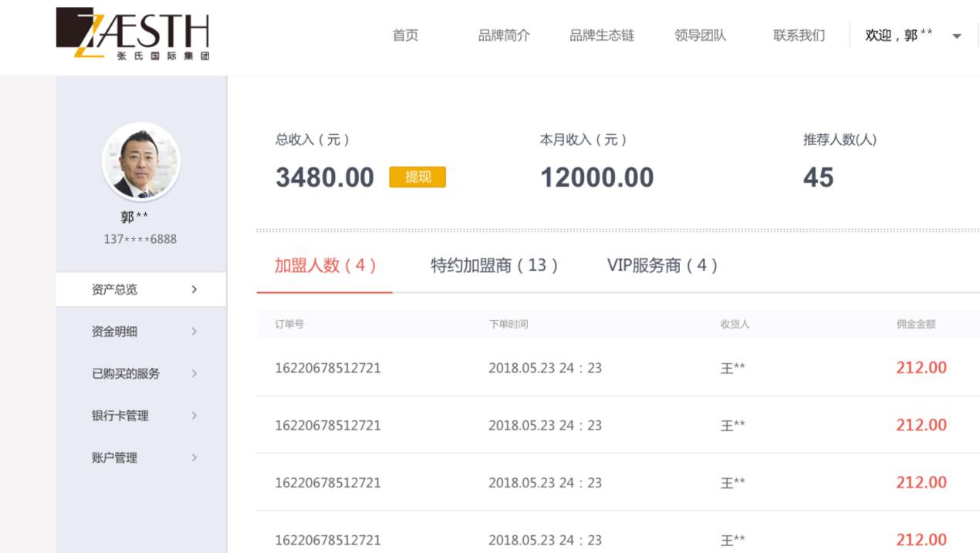Open user dropdown arrow next to 欢迎

(x=957, y=36)
